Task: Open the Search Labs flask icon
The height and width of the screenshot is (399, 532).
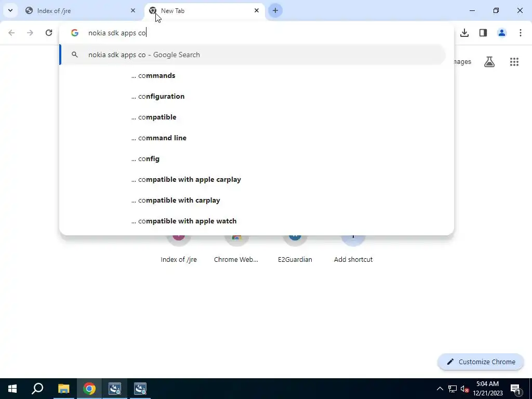Action: (489, 62)
